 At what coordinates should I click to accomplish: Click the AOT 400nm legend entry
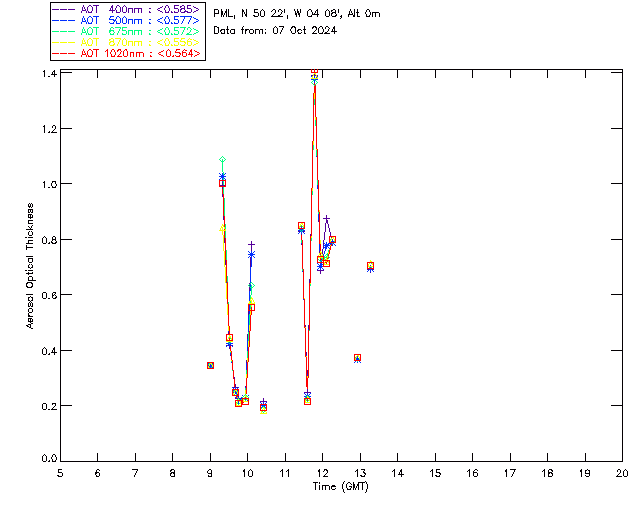click(x=126, y=9)
